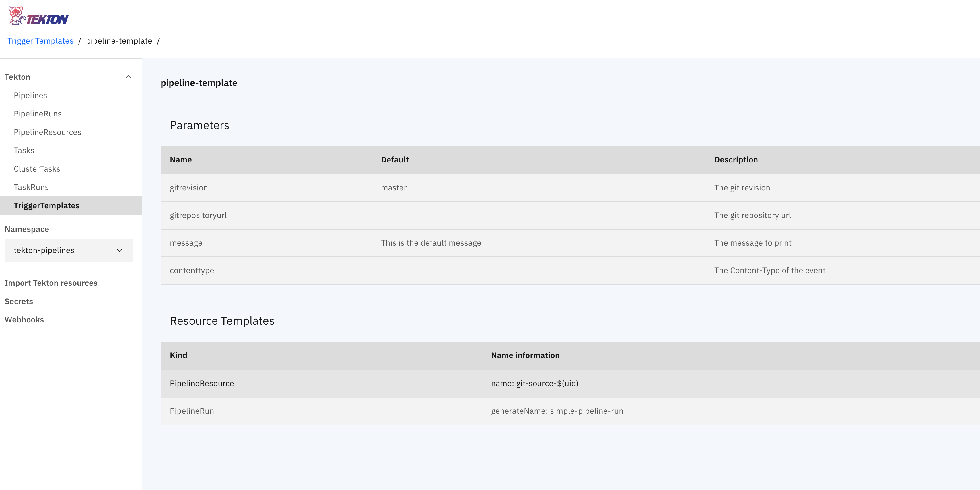The height and width of the screenshot is (490, 980).
Task: Select TriggerTemplates in the sidebar
Action: coord(71,205)
